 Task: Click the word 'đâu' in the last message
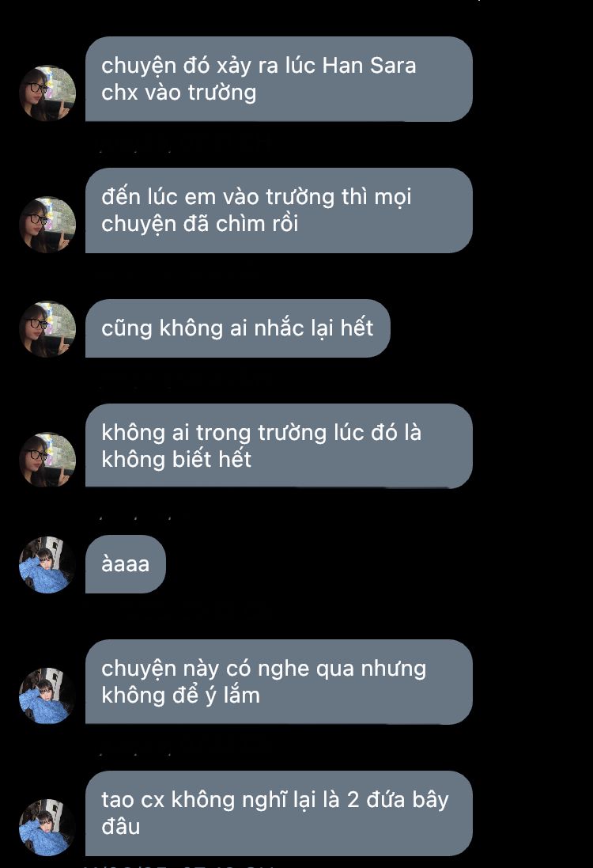[x=121, y=827]
